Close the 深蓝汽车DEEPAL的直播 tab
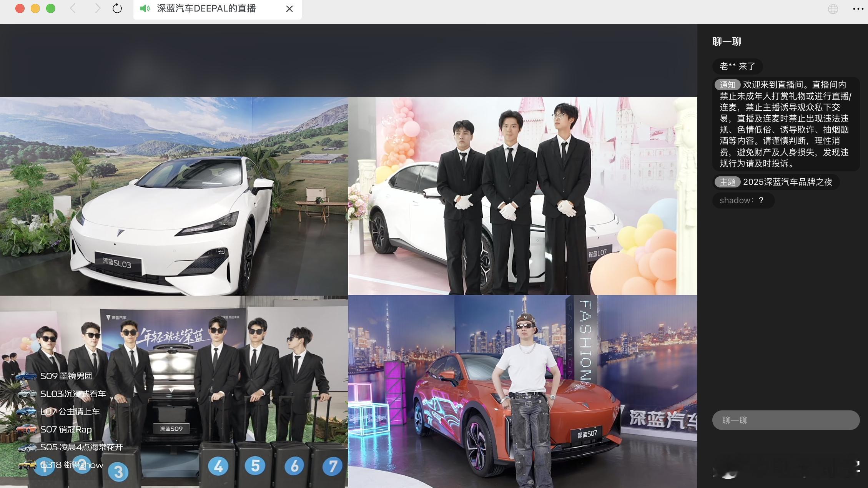868x488 pixels. 289,9
